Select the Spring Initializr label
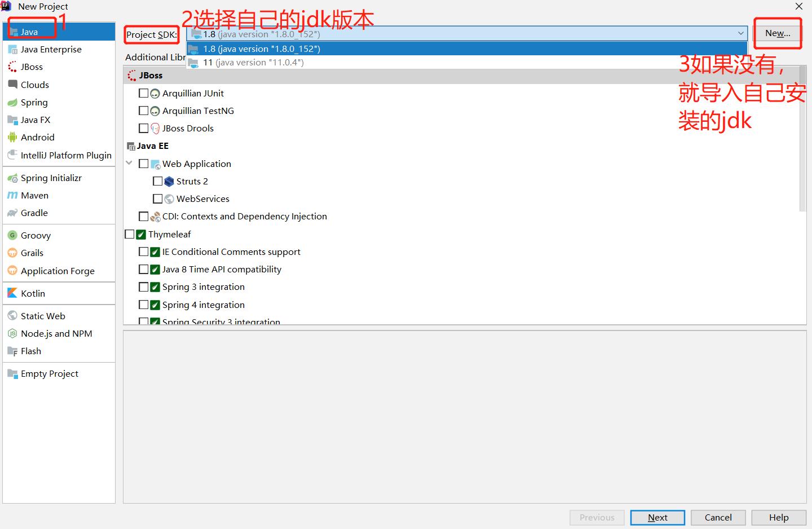 click(51, 178)
